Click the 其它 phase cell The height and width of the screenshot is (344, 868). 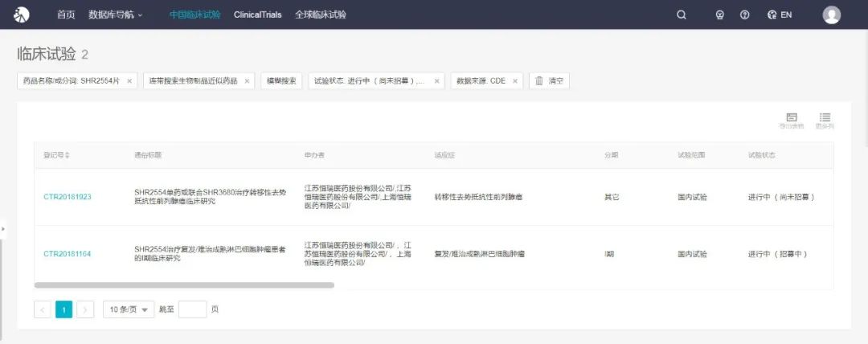[x=611, y=197]
